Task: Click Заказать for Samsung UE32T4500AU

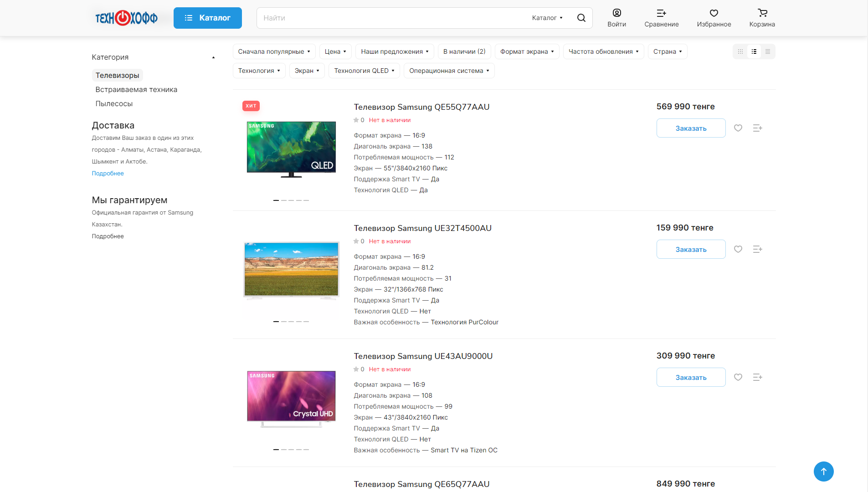Action: point(691,249)
